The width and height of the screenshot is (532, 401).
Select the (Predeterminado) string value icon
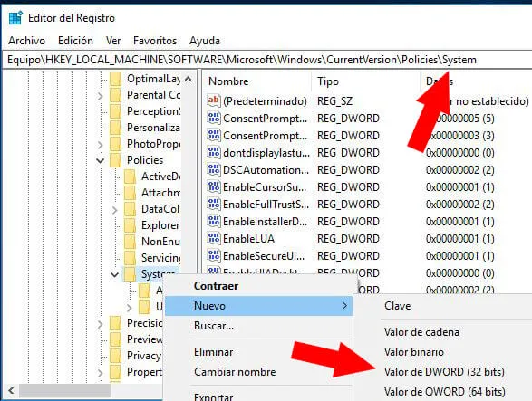tap(214, 100)
